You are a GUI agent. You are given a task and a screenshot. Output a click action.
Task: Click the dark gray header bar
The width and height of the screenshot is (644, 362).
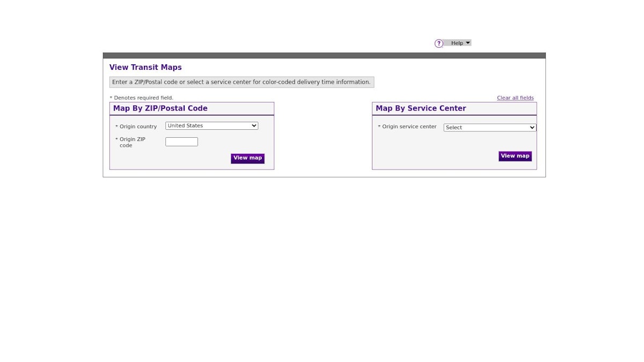pyautogui.click(x=324, y=56)
